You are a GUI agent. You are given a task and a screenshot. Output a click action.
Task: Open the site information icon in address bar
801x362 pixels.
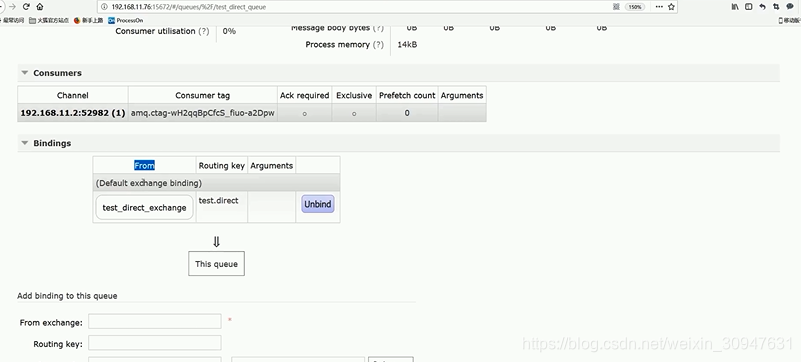(105, 7)
